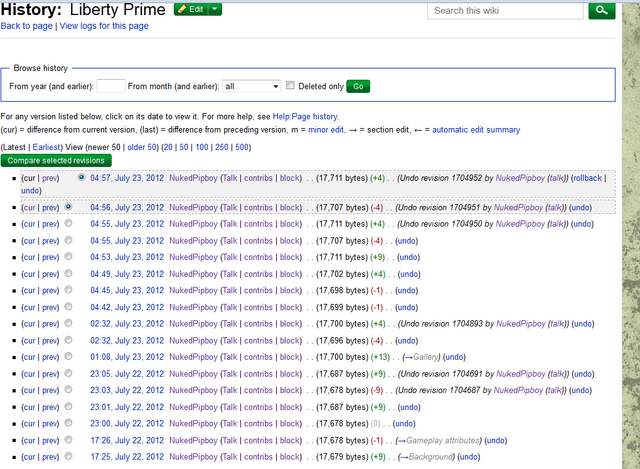Show 100 revisions per page
The width and height of the screenshot is (640, 469).
click(x=202, y=147)
